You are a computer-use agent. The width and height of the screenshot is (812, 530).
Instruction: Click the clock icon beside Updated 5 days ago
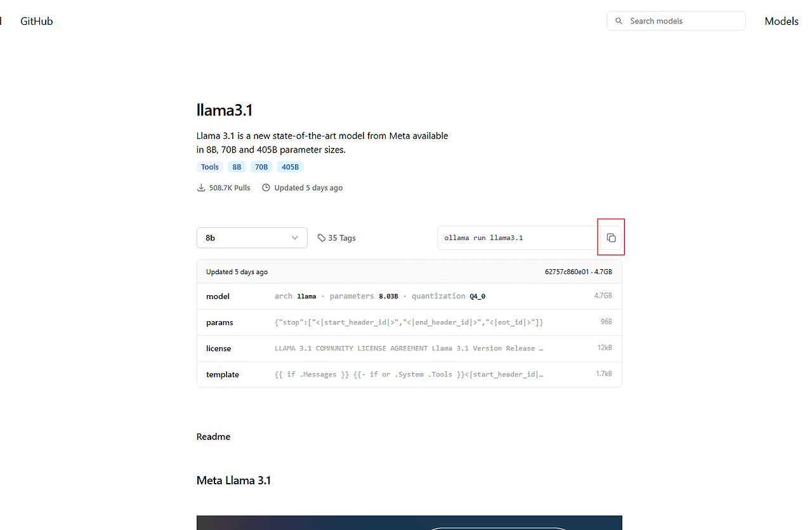(266, 188)
